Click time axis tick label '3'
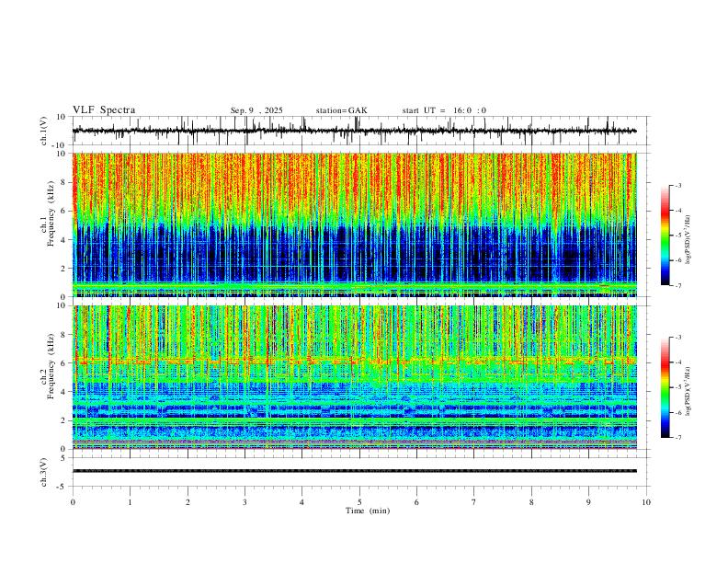Image resolution: width=728 pixels, height=563 pixels. point(245,502)
